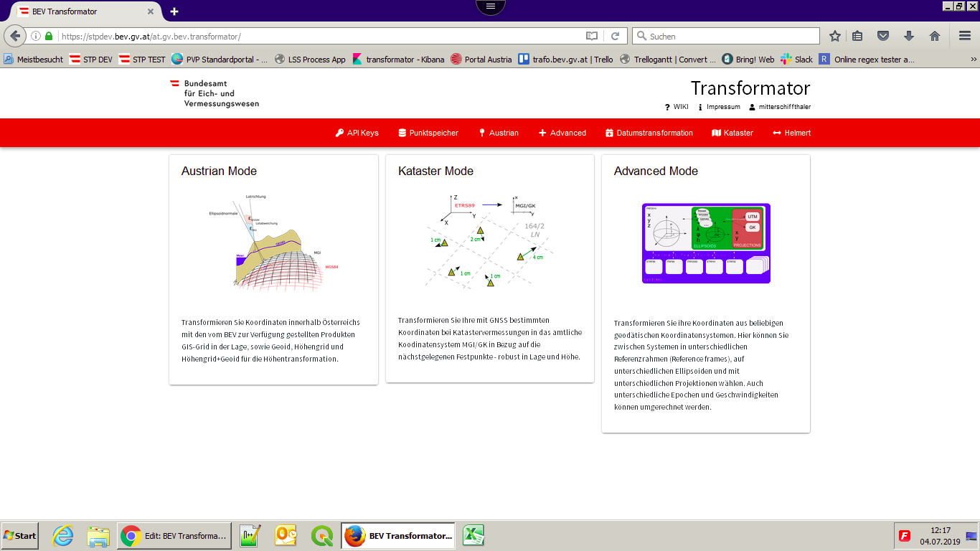Click the site information icon in address bar

(35, 36)
